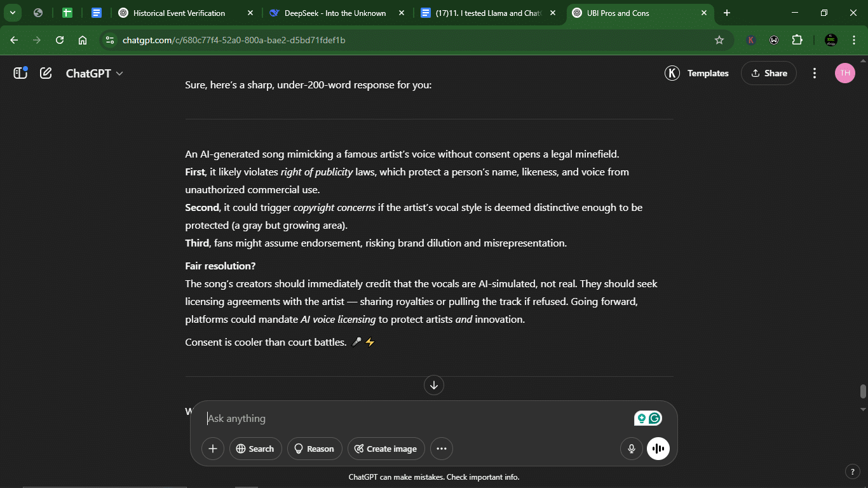Switch to DeepSeek - Into the Unknown tab
This screenshot has width=868, height=488.
tap(335, 13)
